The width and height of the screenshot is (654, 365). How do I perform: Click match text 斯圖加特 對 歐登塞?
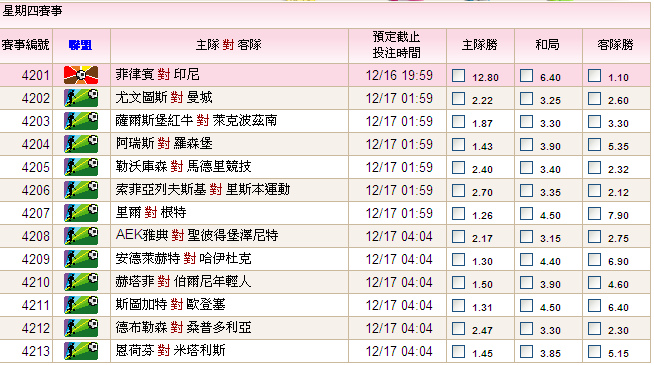171,305
